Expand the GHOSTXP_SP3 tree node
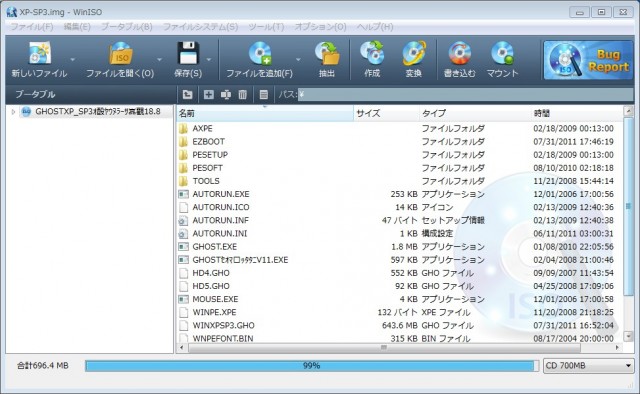The image size is (640, 394). [13, 111]
